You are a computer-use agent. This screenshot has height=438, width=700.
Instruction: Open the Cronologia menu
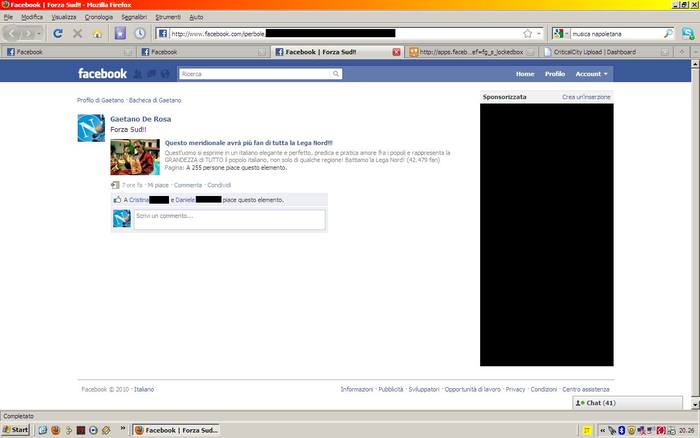[x=99, y=17]
